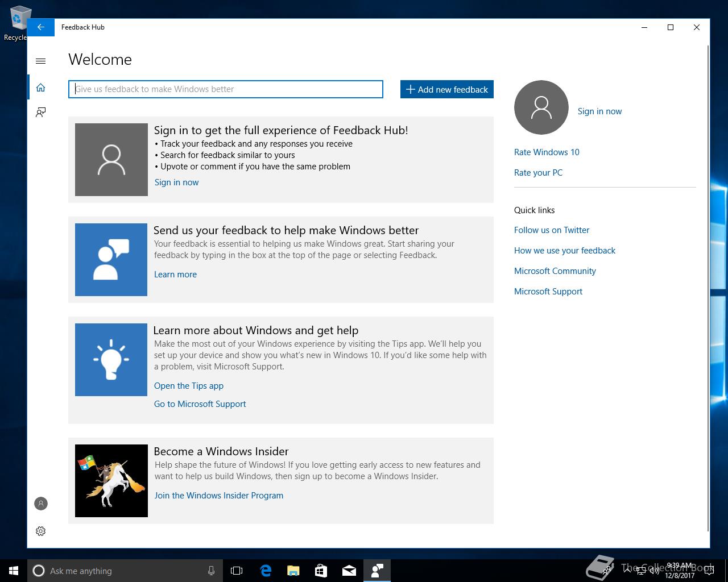Click Sign in now in the sign-in card

coord(176,182)
